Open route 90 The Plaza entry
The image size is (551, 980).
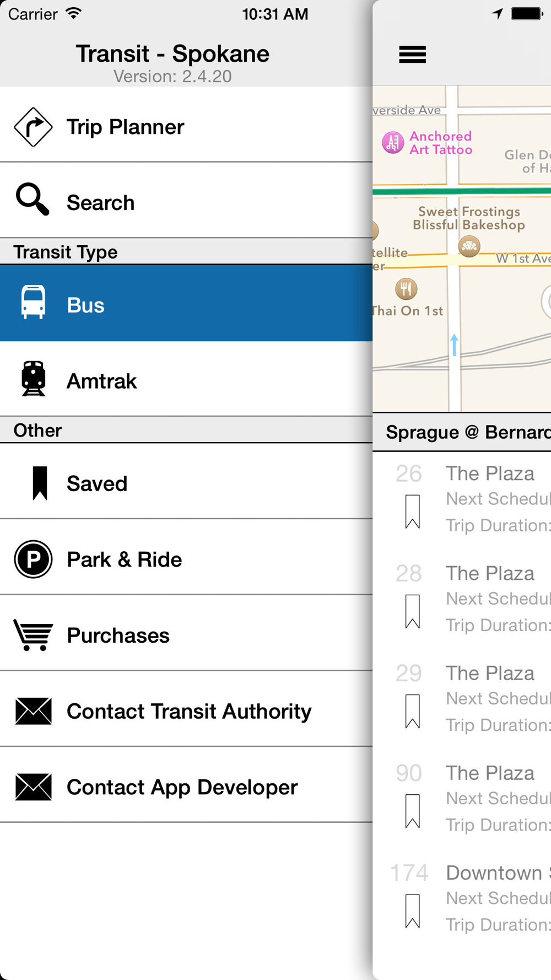pyautogui.click(x=490, y=773)
